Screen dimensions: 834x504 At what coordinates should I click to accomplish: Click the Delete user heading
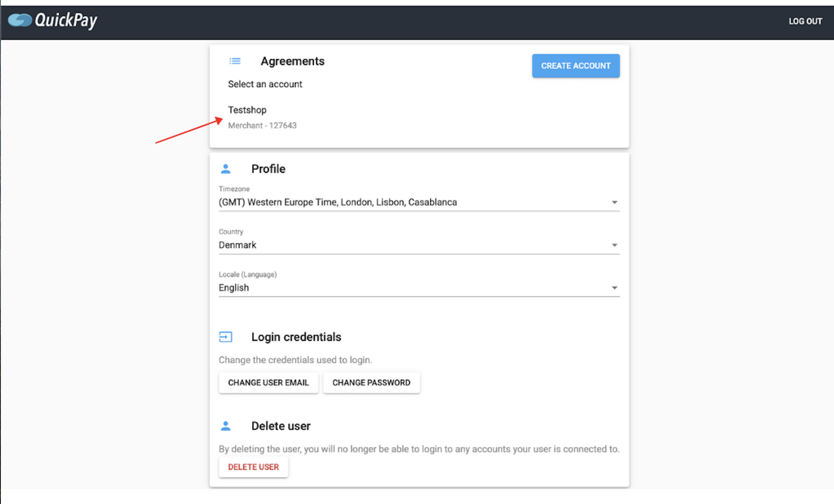[281, 426]
